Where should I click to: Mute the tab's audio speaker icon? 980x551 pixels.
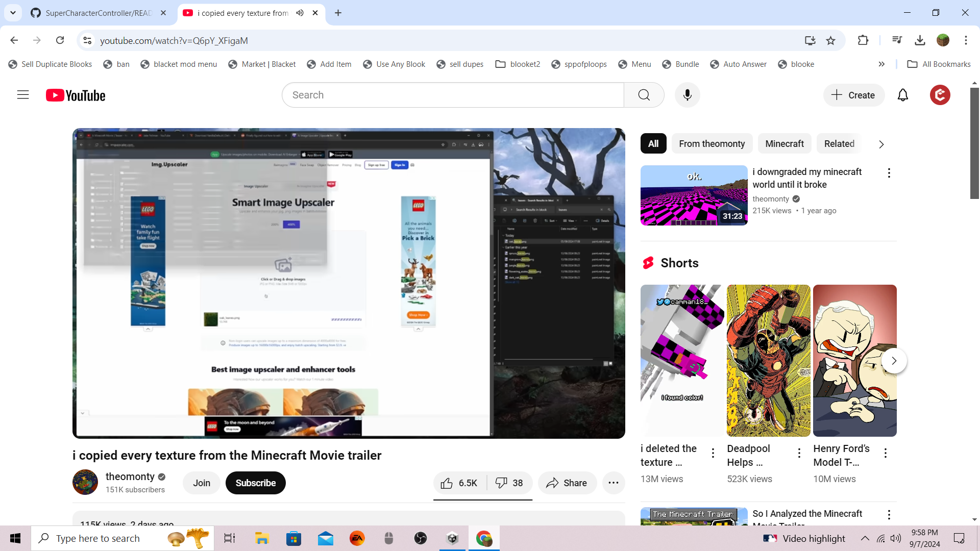tap(300, 13)
